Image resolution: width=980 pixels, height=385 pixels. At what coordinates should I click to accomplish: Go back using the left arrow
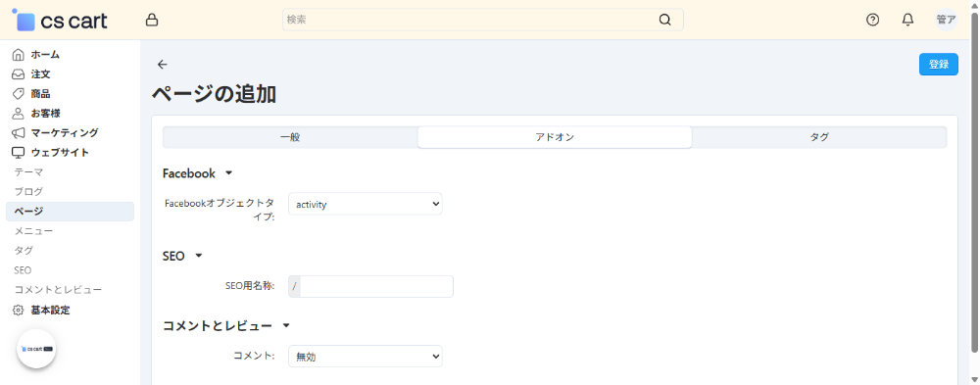coord(163,65)
